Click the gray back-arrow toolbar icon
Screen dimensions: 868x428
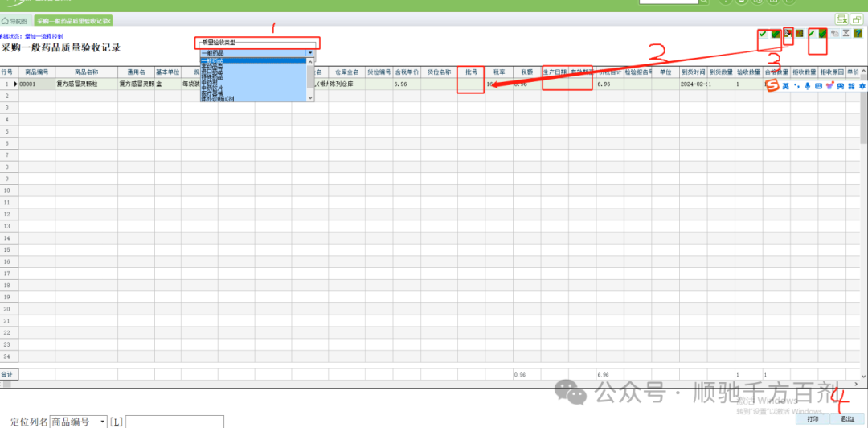(x=835, y=34)
